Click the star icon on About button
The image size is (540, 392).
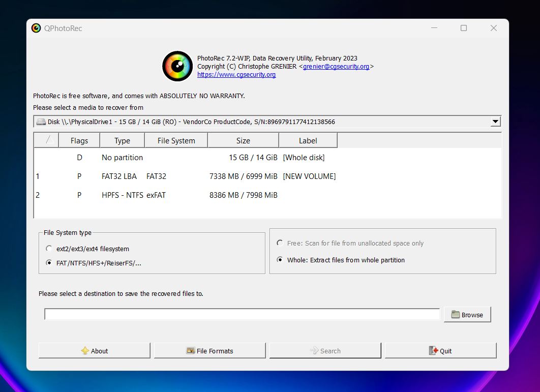[x=85, y=351]
